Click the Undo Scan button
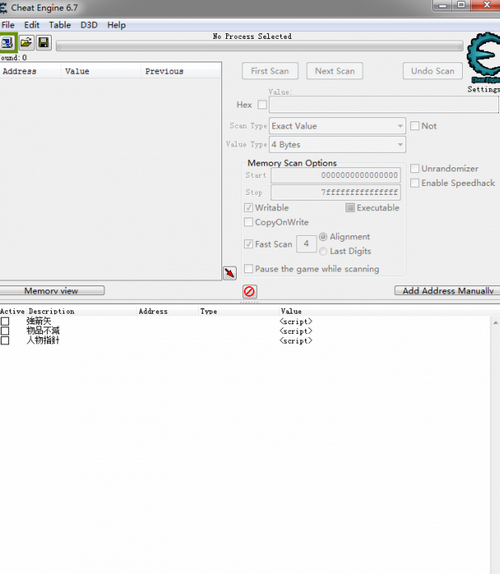 [433, 71]
